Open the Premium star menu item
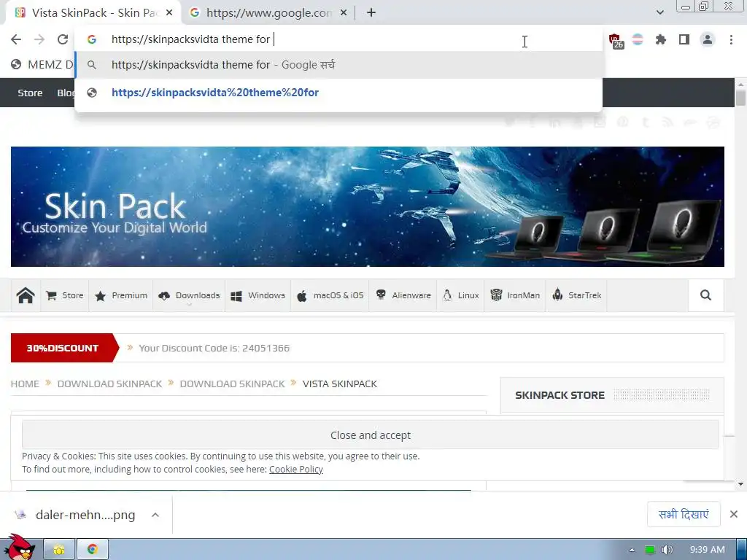747x560 pixels. (121, 296)
